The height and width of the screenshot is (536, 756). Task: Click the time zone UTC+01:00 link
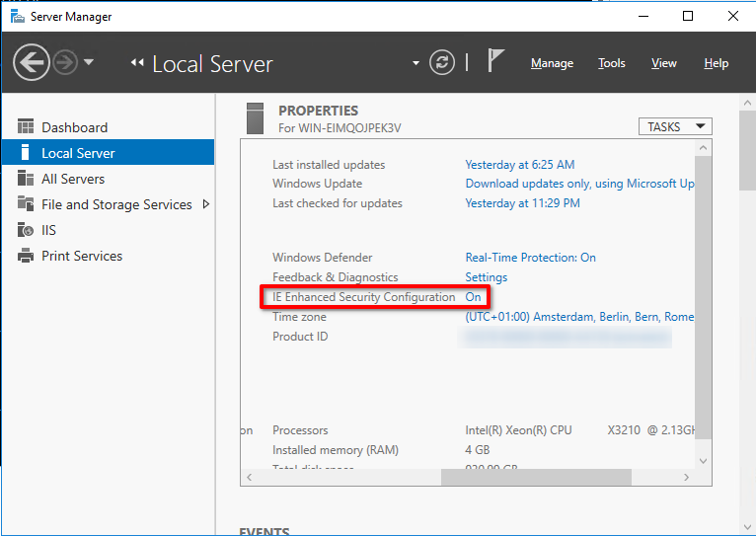578,317
